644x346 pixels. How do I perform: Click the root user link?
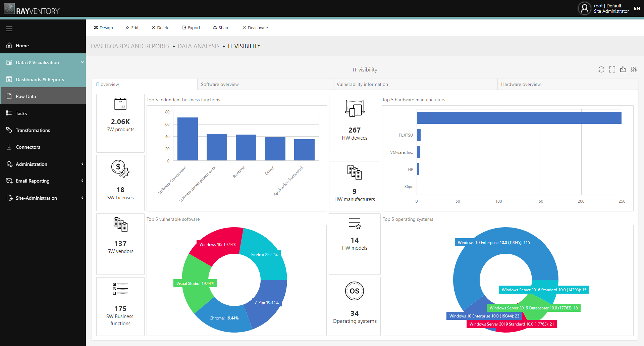coord(598,6)
